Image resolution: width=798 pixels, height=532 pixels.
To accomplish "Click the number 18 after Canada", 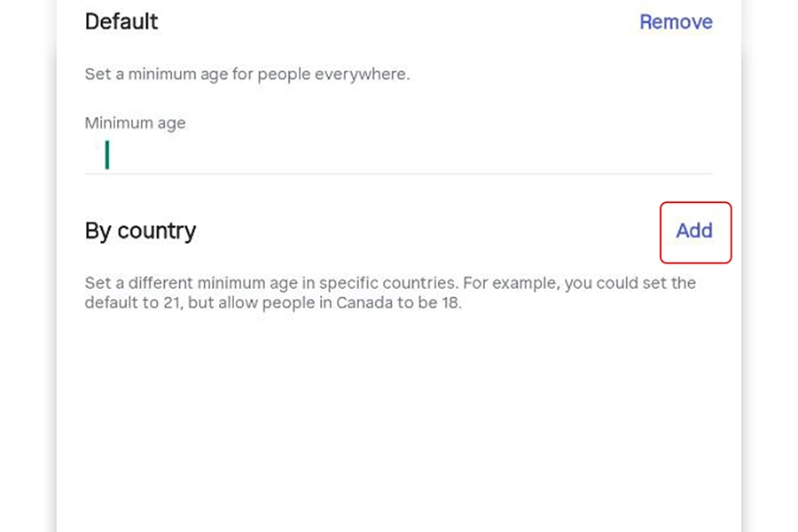I will click(x=452, y=302).
